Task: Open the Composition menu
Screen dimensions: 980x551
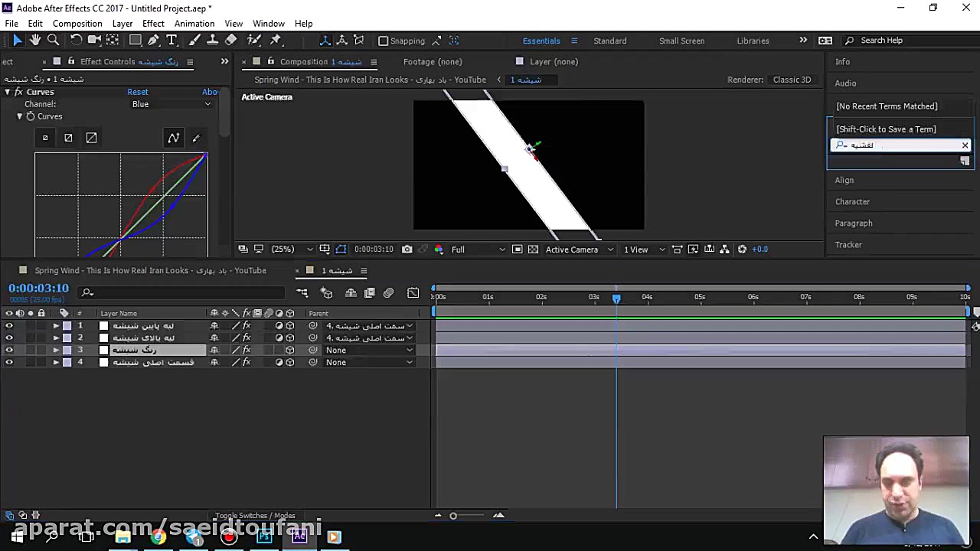Action: point(77,24)
